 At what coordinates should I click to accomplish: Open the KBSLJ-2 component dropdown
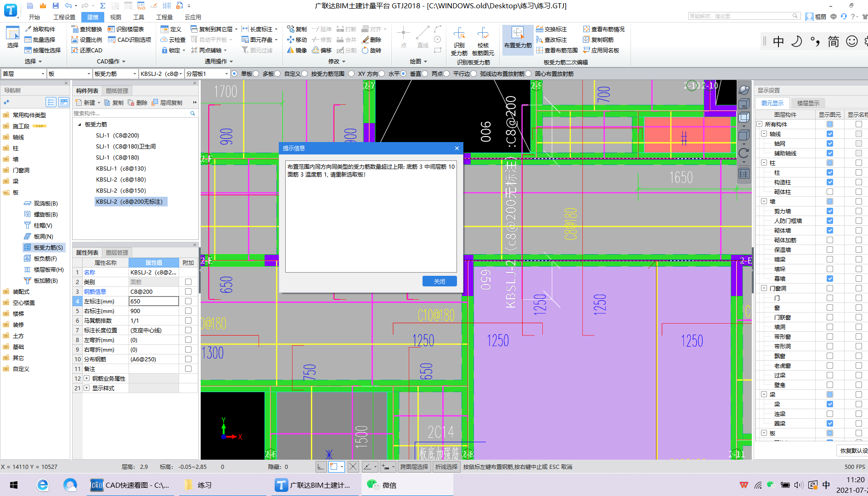(x=162, y=74)
